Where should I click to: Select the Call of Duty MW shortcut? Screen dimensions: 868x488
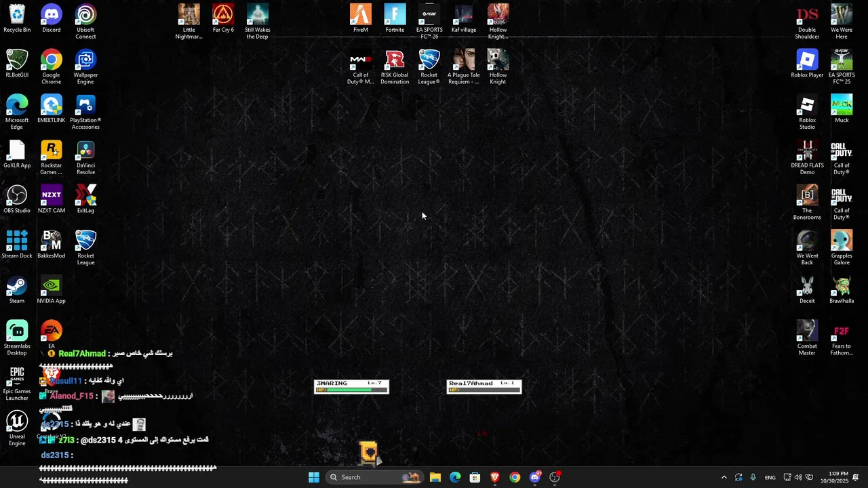pos(361,67)
